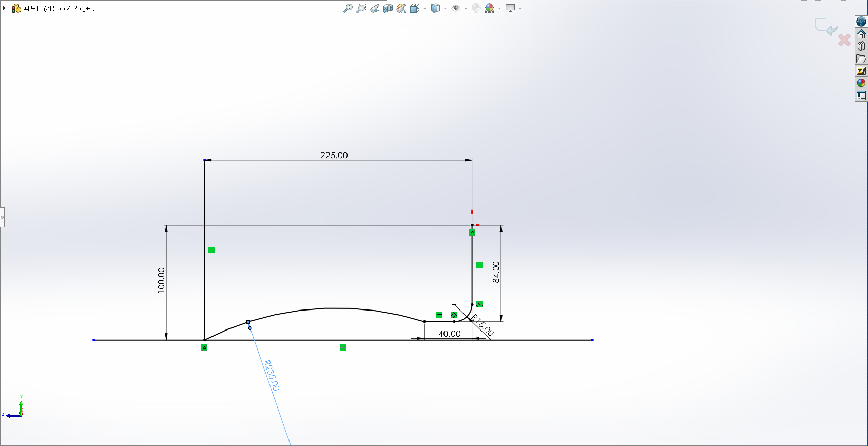Select the 100.00 vertical dimension

[161, 280]
